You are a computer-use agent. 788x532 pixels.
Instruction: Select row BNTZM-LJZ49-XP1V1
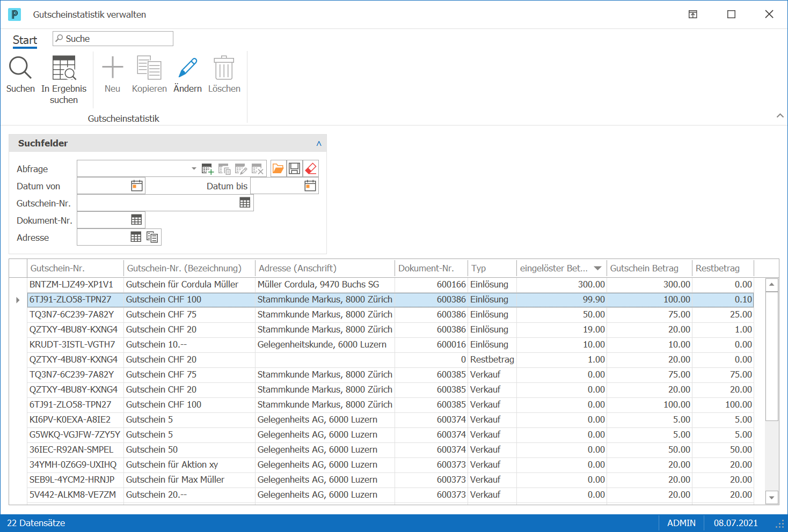[390, 284]
